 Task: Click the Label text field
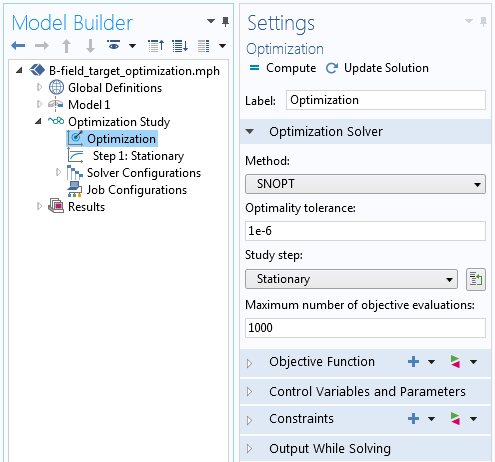coord(386,100)
